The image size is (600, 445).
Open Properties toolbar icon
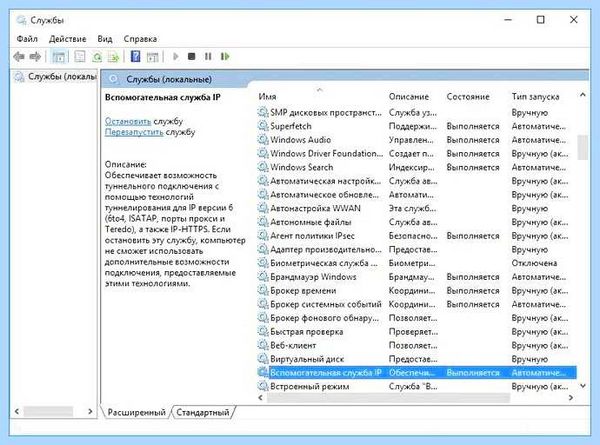point(80,57)
